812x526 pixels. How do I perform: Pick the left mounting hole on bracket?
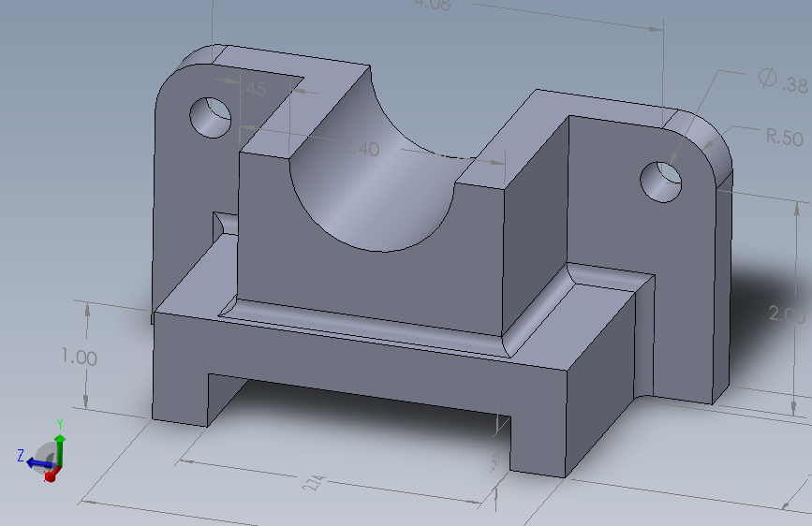pos(210,118)
